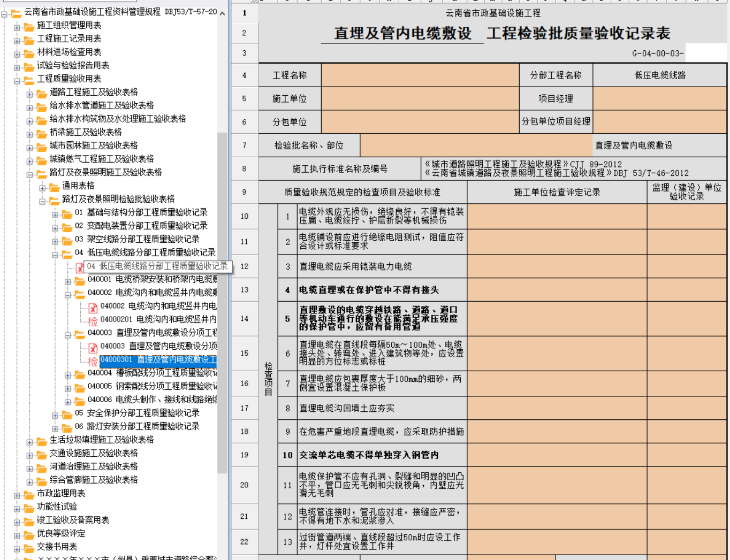
Task: Click the red-X document icon of 040003 直埋及管内电缆敷设分项
Action: [x=93, y=347]
